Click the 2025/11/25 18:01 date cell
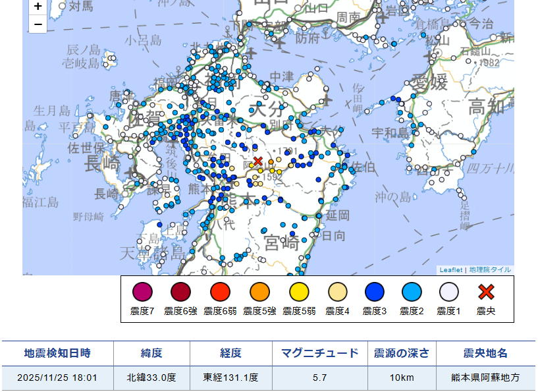Screen dimensions: 538x392 (58, 378)
